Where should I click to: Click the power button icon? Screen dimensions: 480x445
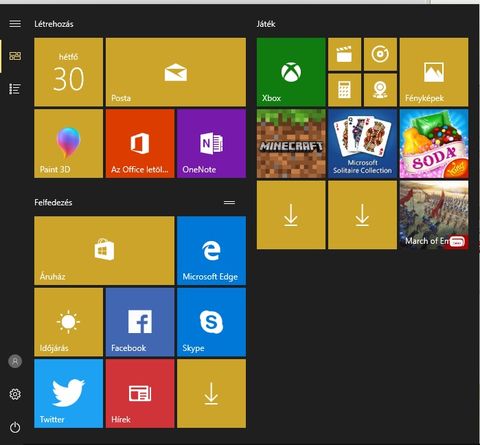[15, 427]
